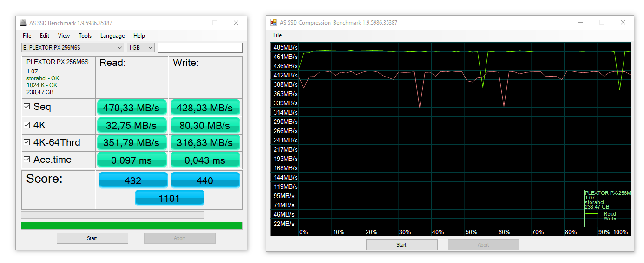Toggle the 4K test checkbox
Image resolution: width=644 pixels, height=263 pixels.
coord(27,125)
